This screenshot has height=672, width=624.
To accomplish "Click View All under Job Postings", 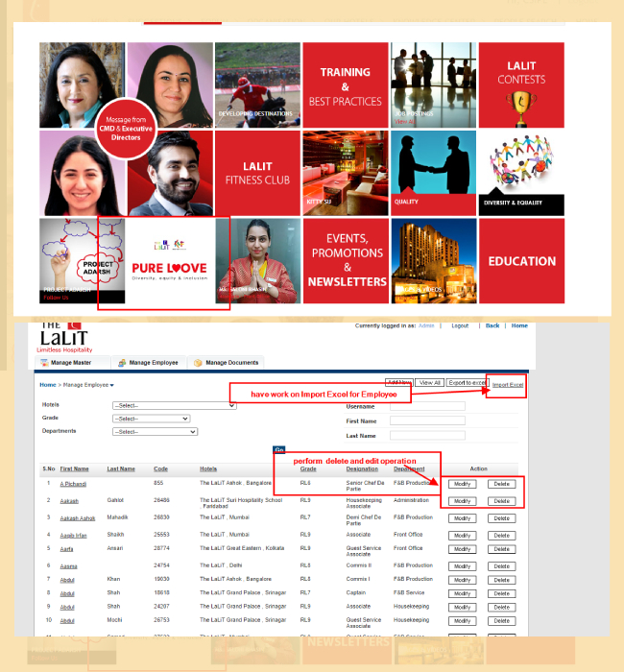I will [x=404, y=122].
